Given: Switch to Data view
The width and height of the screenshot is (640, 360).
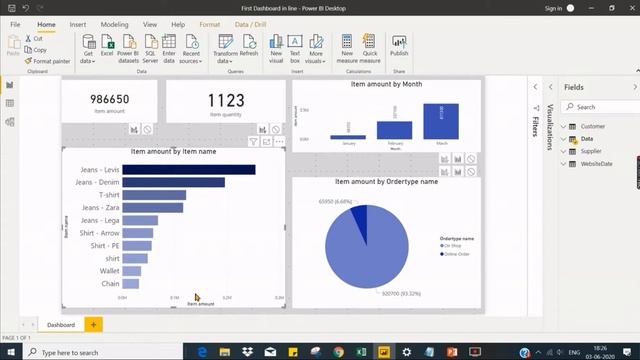Looking at the screenshot, I should point(10,103).
